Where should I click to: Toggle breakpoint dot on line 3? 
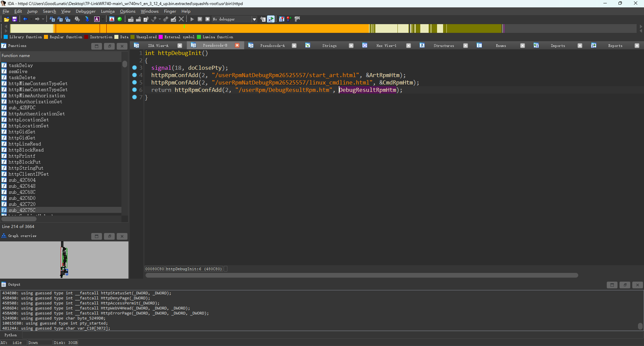point(135,68)
